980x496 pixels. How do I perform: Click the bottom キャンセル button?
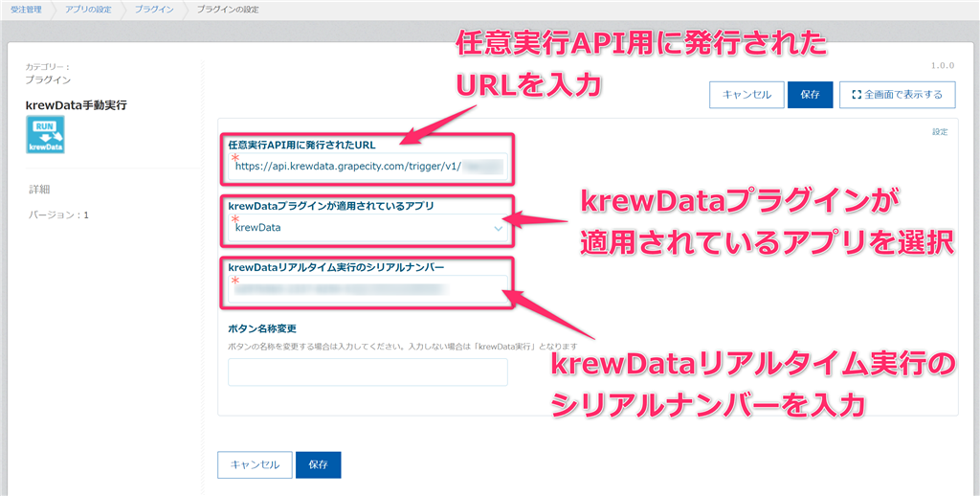255,464
